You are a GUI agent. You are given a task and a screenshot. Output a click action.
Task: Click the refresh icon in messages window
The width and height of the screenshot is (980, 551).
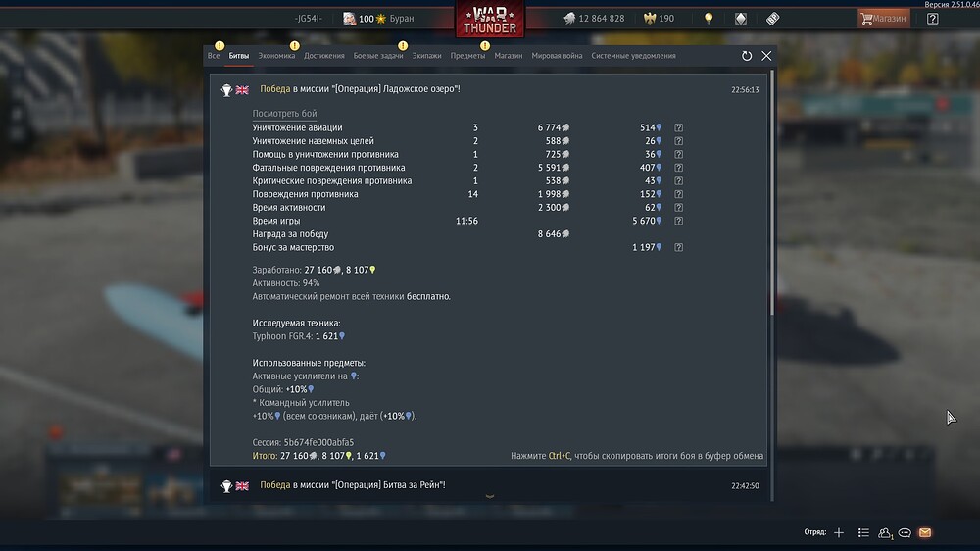tap(746, 56)
